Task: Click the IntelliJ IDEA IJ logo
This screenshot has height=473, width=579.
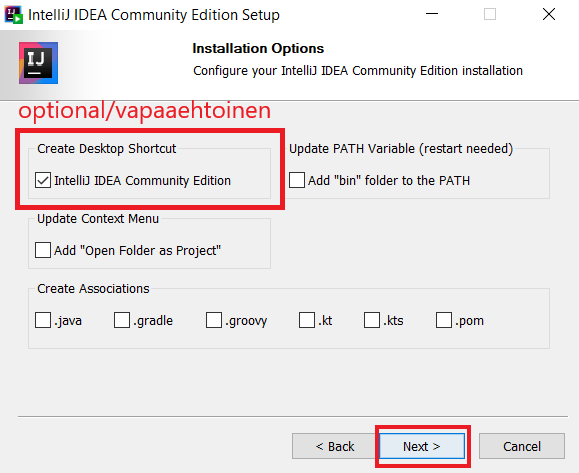Action: pos(38,63)
